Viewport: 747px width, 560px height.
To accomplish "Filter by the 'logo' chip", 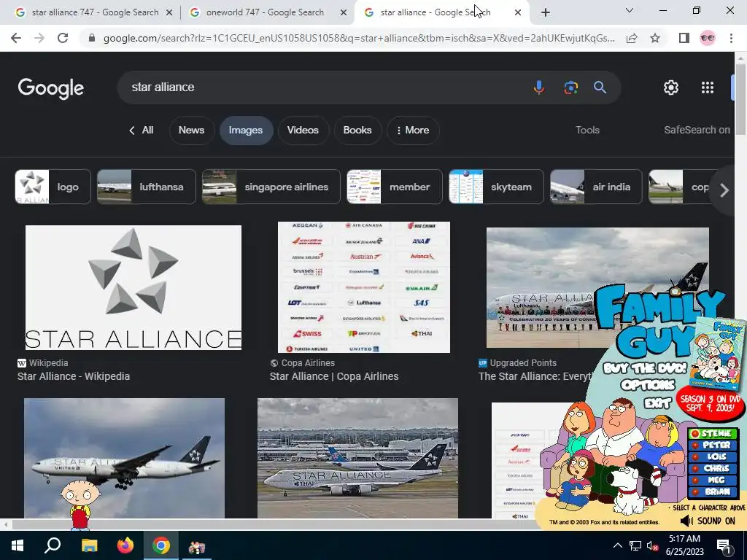I will (53, 187).
